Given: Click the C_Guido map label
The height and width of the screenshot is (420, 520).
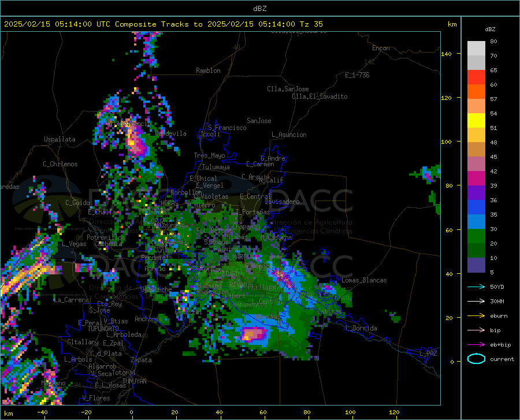Looking at the screenshot, I should pos(77,203).
